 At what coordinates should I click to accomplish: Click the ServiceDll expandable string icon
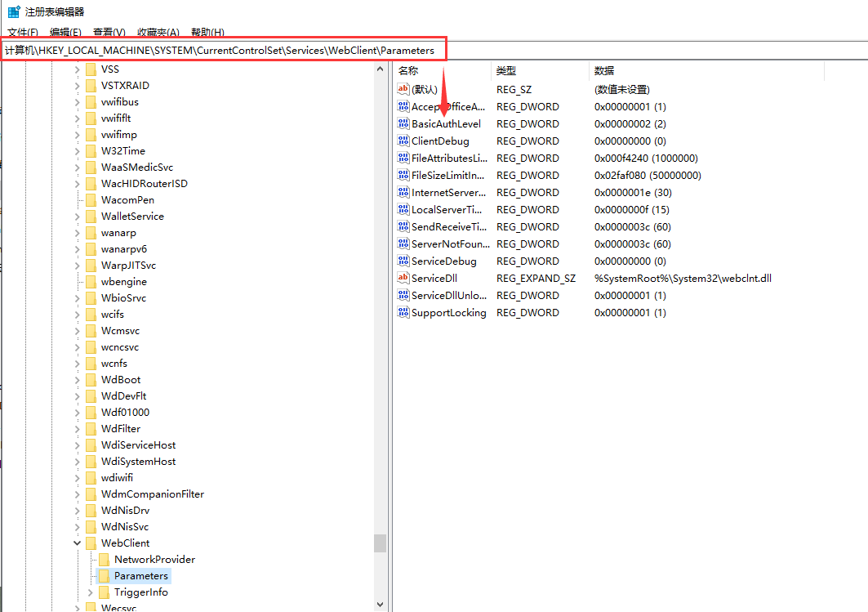(x=404, y=278)
